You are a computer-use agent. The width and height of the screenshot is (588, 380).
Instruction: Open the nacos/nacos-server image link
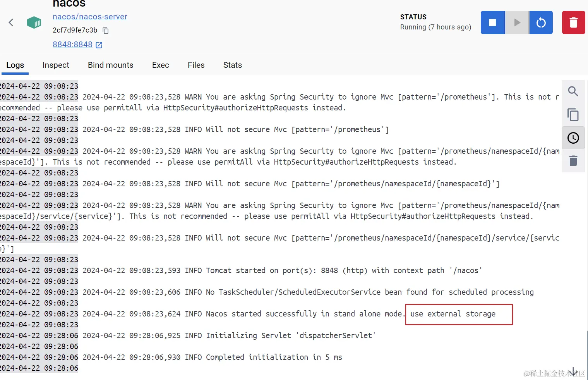[90, 17]
